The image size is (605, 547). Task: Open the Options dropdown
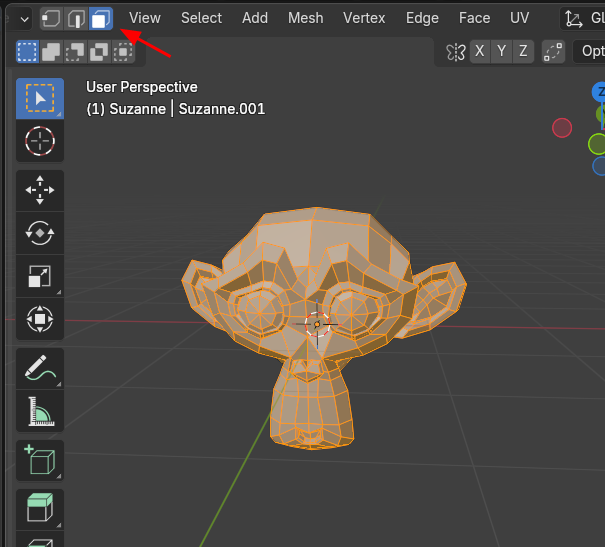click(589, 51)
